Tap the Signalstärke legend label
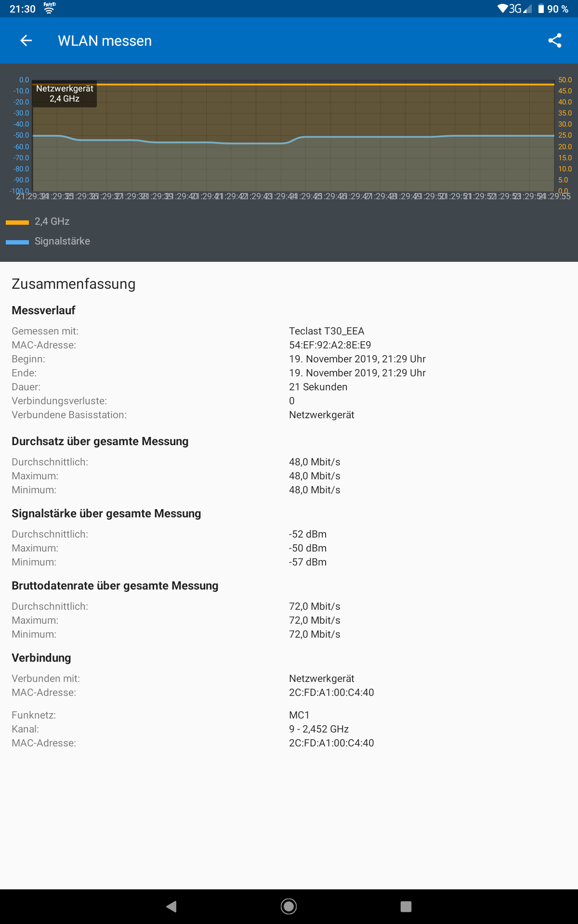 (62, 241)
